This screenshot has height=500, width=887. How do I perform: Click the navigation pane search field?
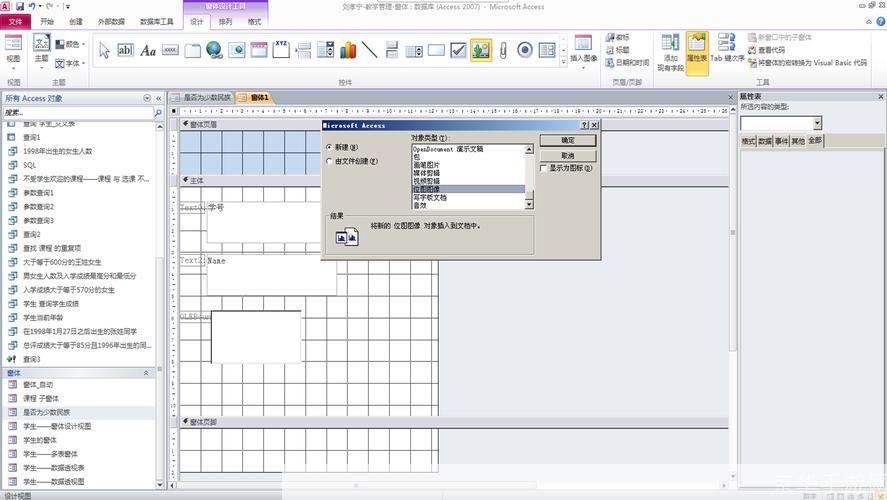coord(78,113)
